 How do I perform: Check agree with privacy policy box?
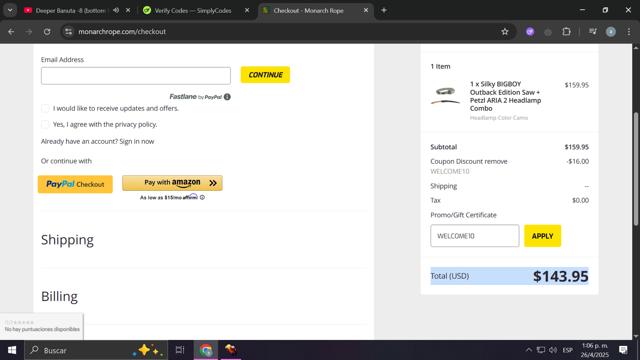point(45,124)
